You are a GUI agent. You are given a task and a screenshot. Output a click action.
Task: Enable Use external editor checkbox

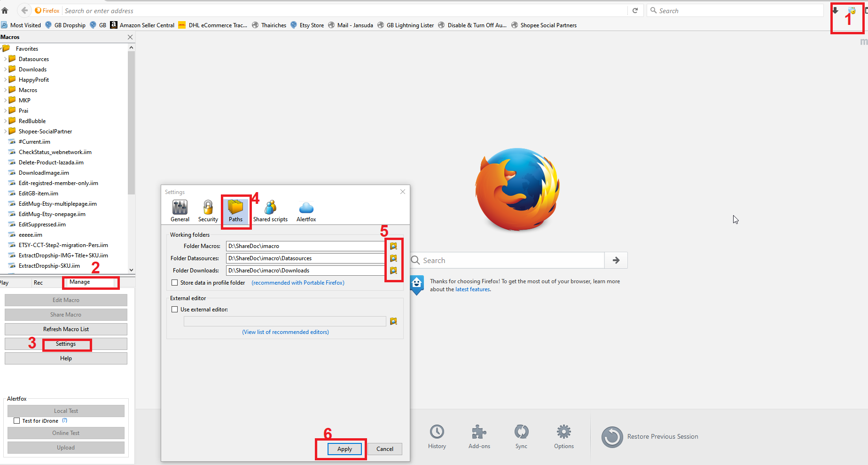(x=175, y=310)
